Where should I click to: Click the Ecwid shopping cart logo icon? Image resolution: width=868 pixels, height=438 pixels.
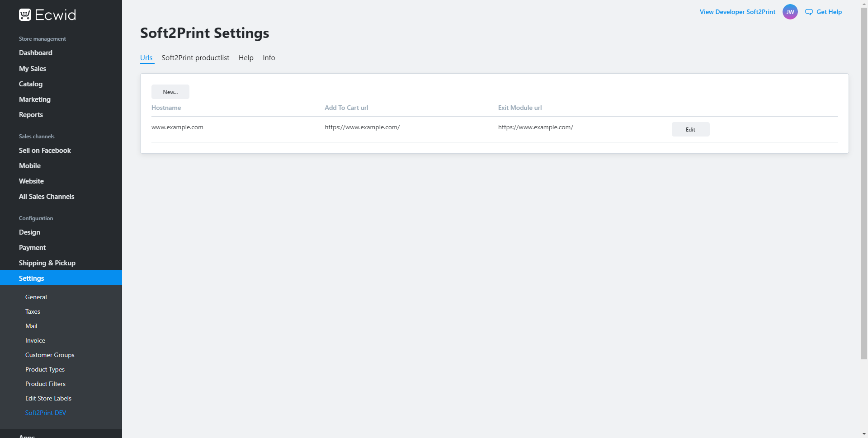tap(25, 15)
